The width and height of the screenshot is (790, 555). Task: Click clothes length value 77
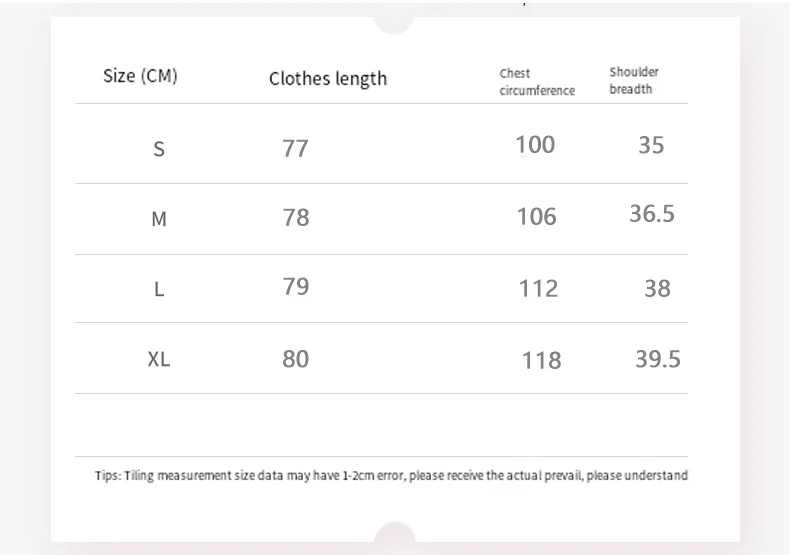click(295, 149)
